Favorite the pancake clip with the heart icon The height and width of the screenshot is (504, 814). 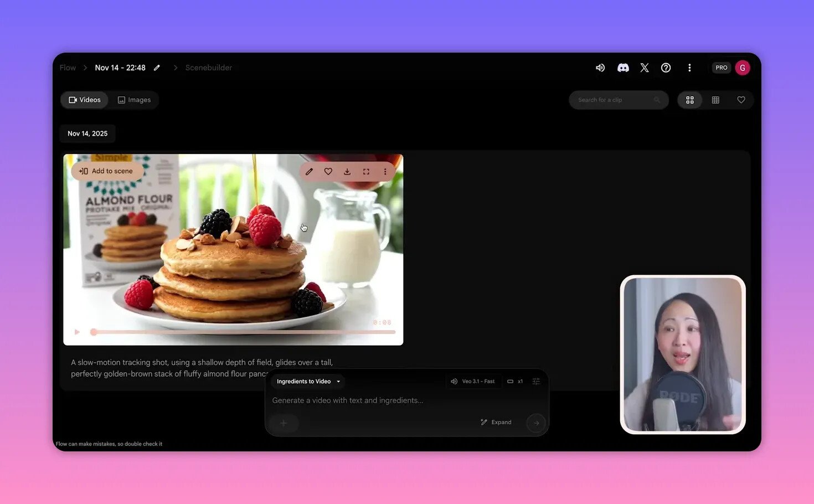(x=328, y=171)
